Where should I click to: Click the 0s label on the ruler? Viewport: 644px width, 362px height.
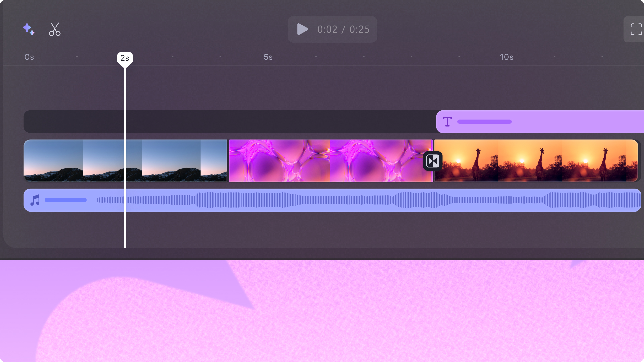[29, 57]
